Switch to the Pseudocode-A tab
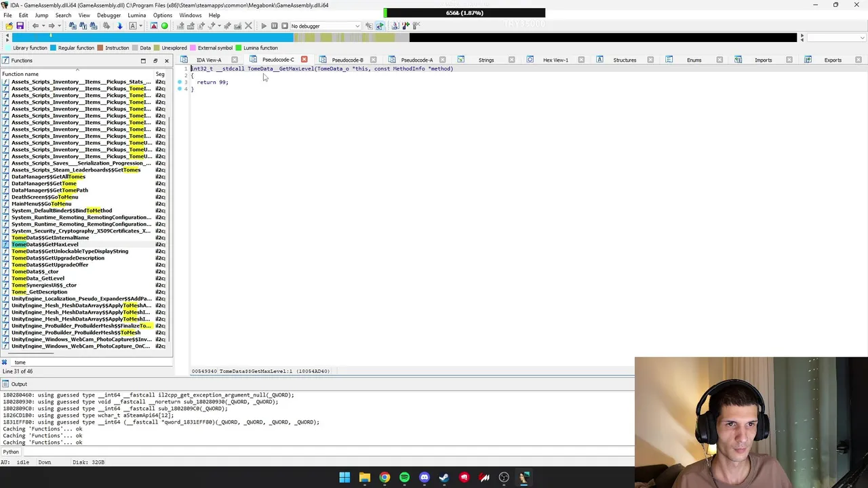The image size is (868, 488). (x=416, y=60)
